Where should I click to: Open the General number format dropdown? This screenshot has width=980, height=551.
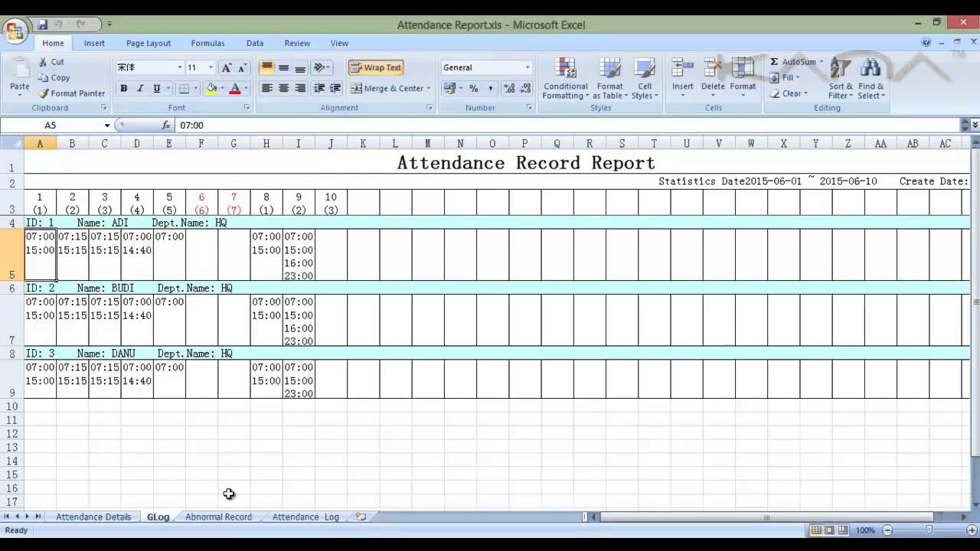(x=527, y=67)
